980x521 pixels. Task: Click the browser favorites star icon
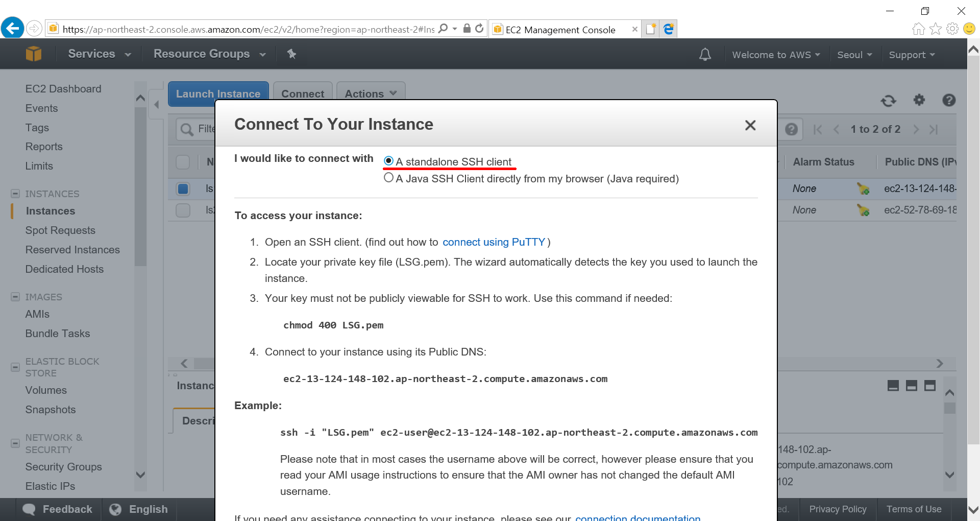[935, 29]
